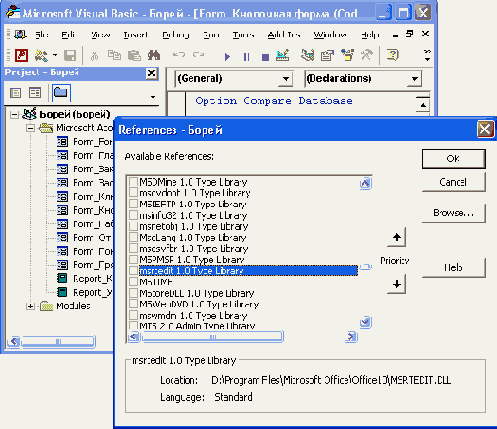Click the Cut scissors icon

tap(95, 56)
